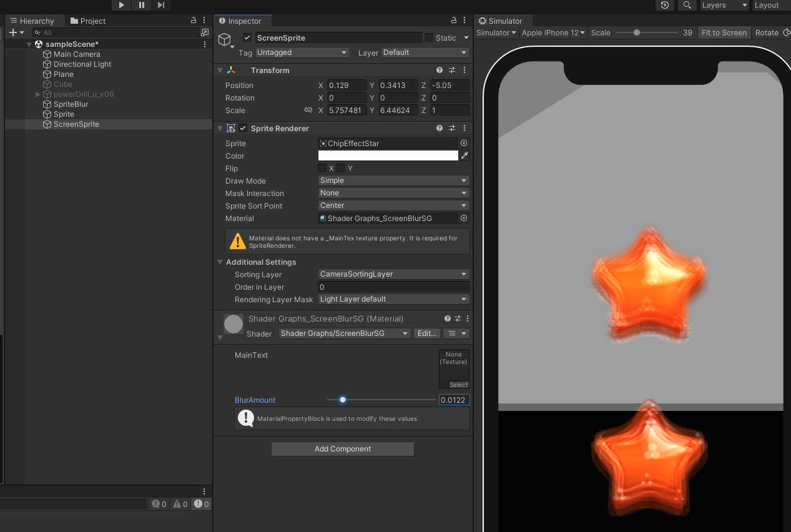Toggle the Inspector lock icon
Screen dimensions: 791x532
454,21
